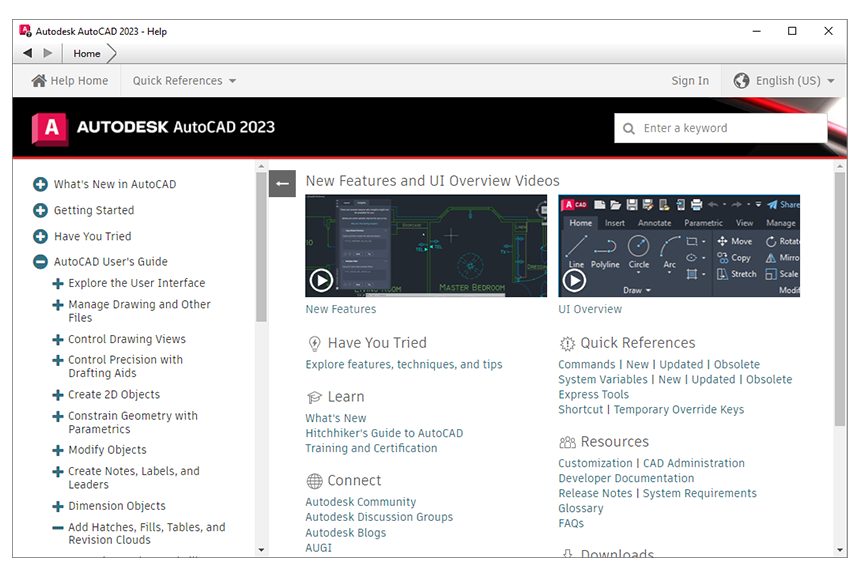Click the Have You Tried lightbulb icon

point(314,343)
